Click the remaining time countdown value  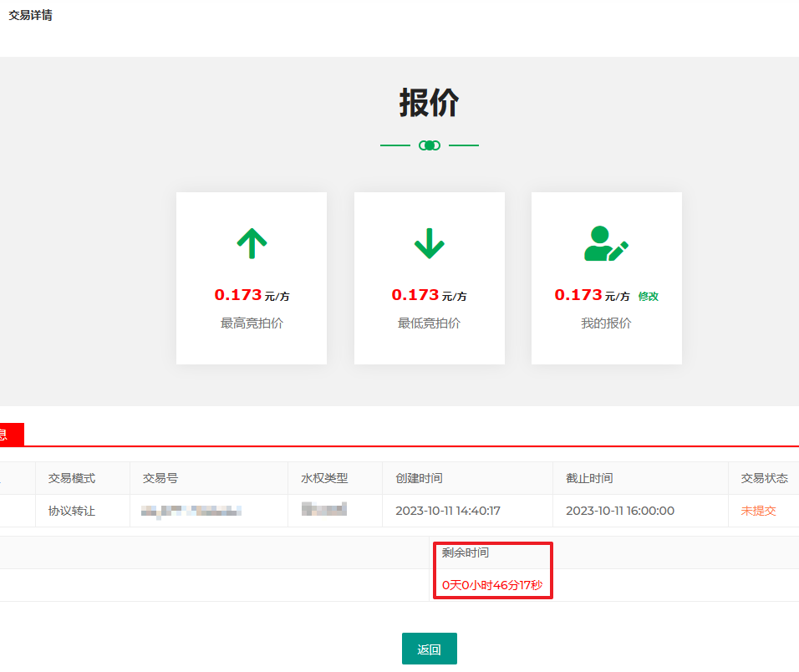point(492,585)
